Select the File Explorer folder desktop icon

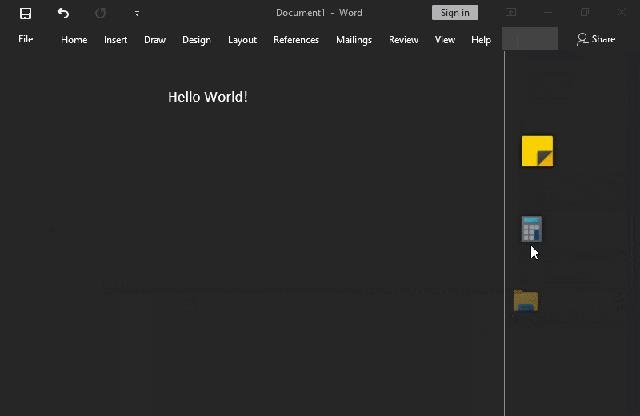526,300
